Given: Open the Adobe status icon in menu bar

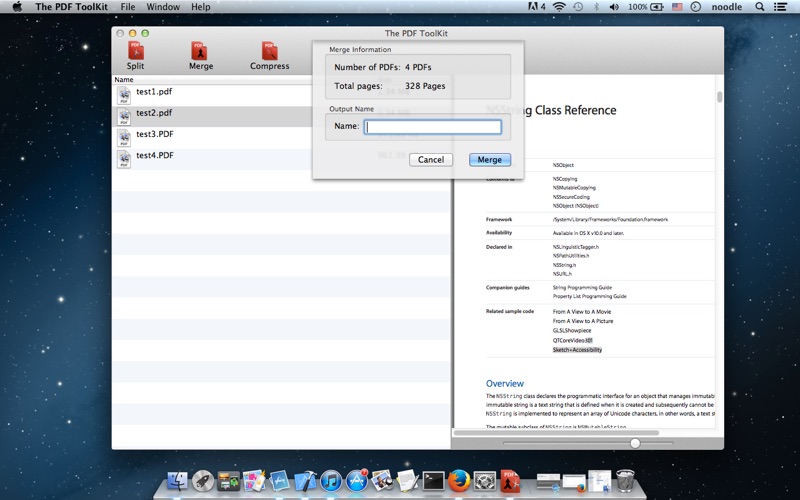Looking at the screenshot, I should (x=536, y=7).
